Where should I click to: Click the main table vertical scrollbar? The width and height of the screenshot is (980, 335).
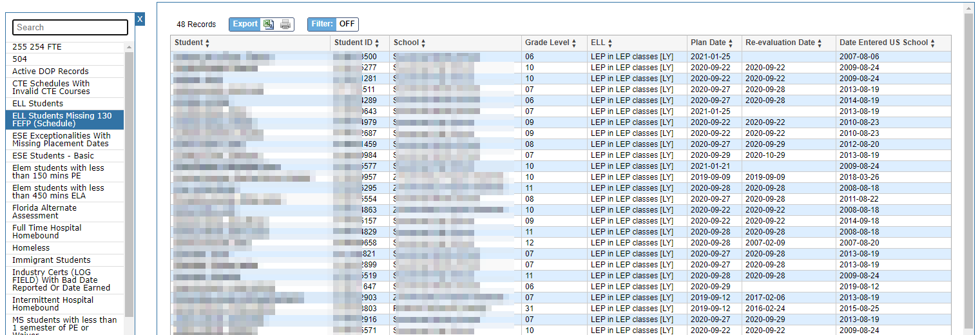click(x=968, y=171)
